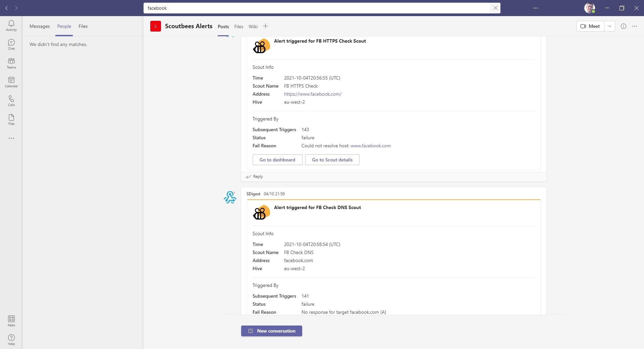Open the Wiki tab
644x349 pixels.
click(253, 27)
